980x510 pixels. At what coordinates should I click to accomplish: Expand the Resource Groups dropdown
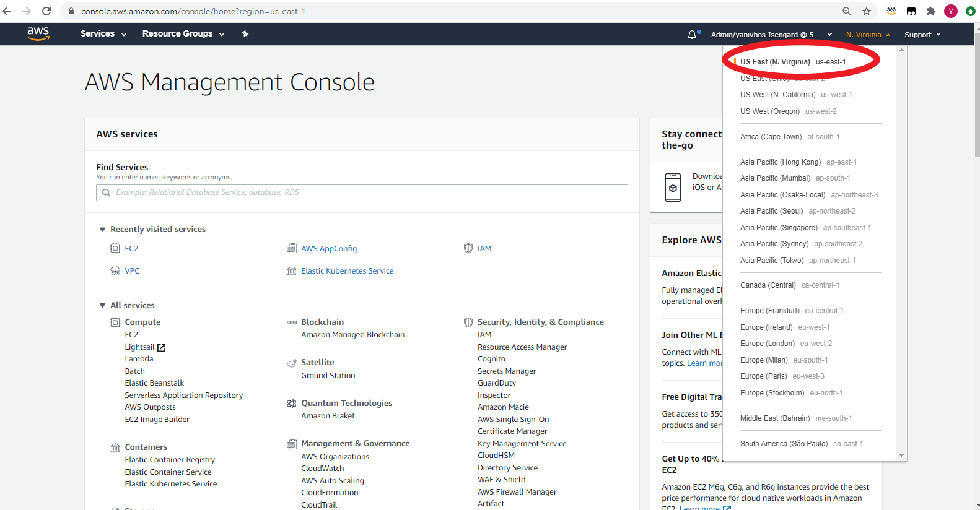[x=183, y=34]
